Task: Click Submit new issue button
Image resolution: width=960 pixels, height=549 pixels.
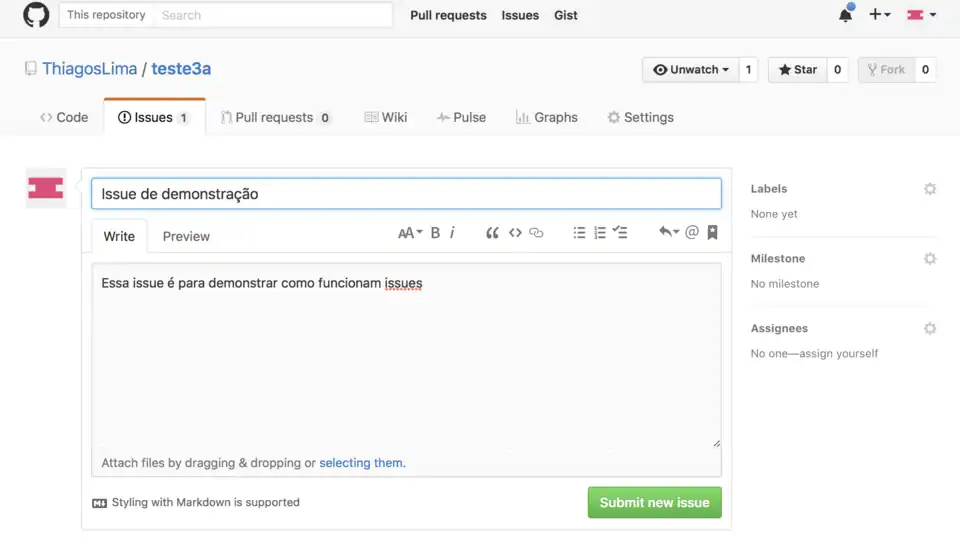Action: (x=654, y=503)
